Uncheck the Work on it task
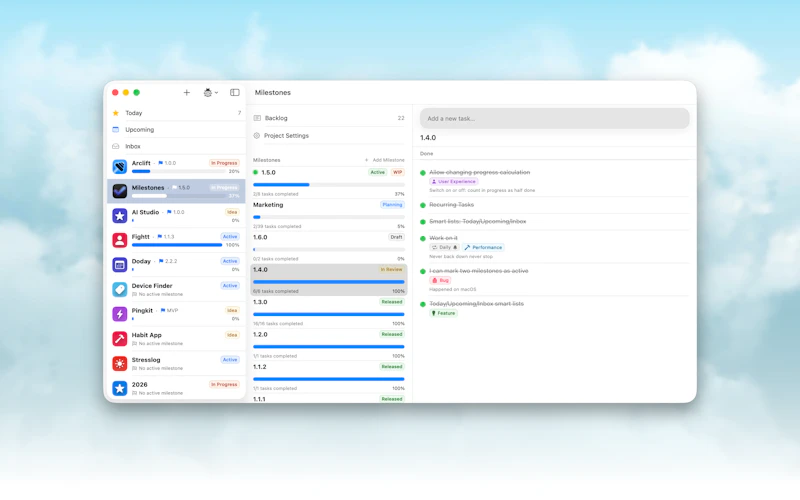Image resolution: width=800 pixels, height=500 pixels. pyautogui.click(x=423, y=238)
